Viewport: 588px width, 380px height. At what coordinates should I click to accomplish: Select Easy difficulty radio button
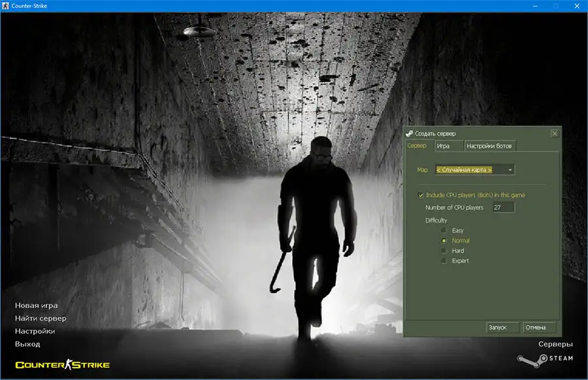pos(444,231)
